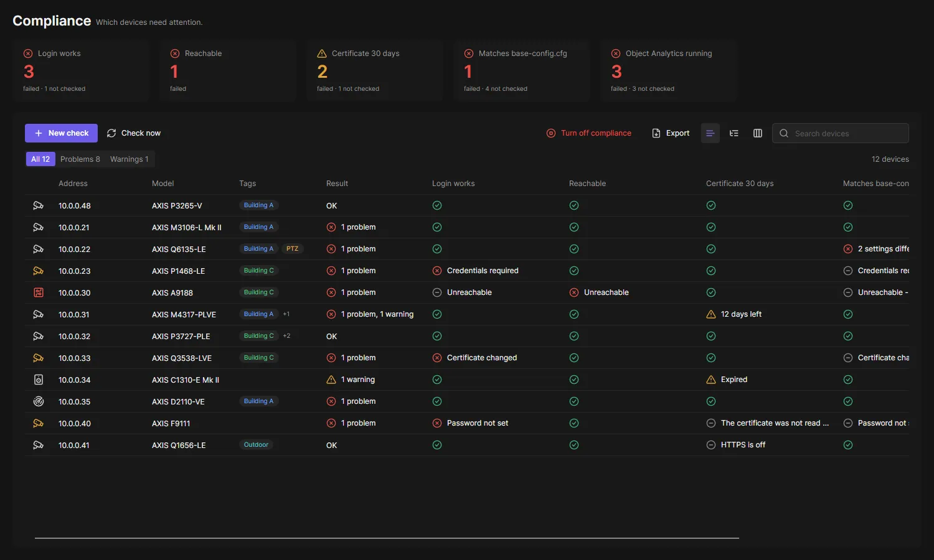Viewport: 934px width, 560px height.
Task: Select the flat list view icon
Action: [x=710, y=133]
